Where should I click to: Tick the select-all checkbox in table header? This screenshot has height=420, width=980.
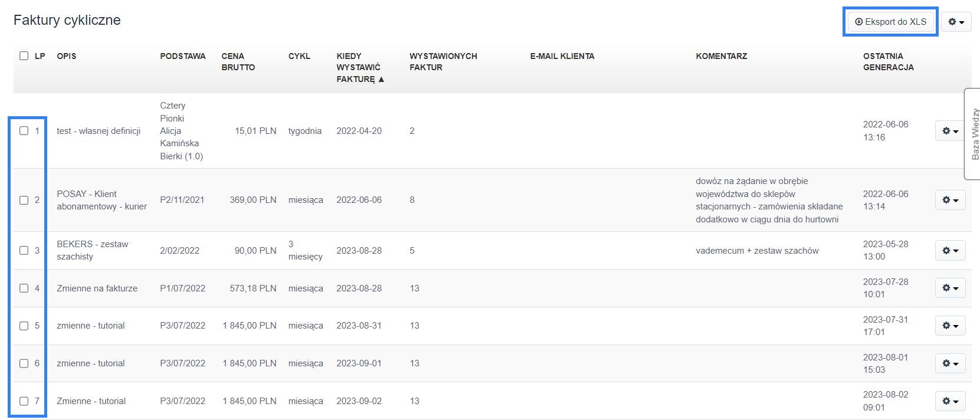[24, 56]
